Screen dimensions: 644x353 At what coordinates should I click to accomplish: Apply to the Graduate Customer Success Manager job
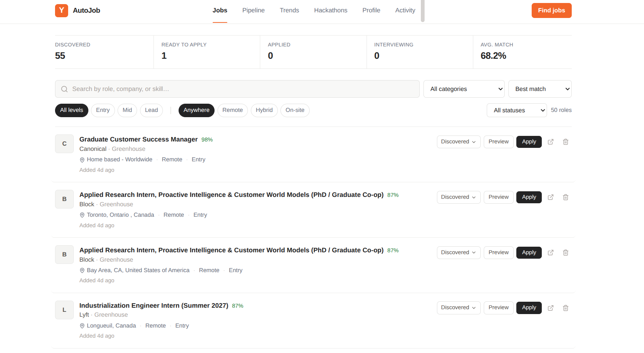tap(529, 142)
